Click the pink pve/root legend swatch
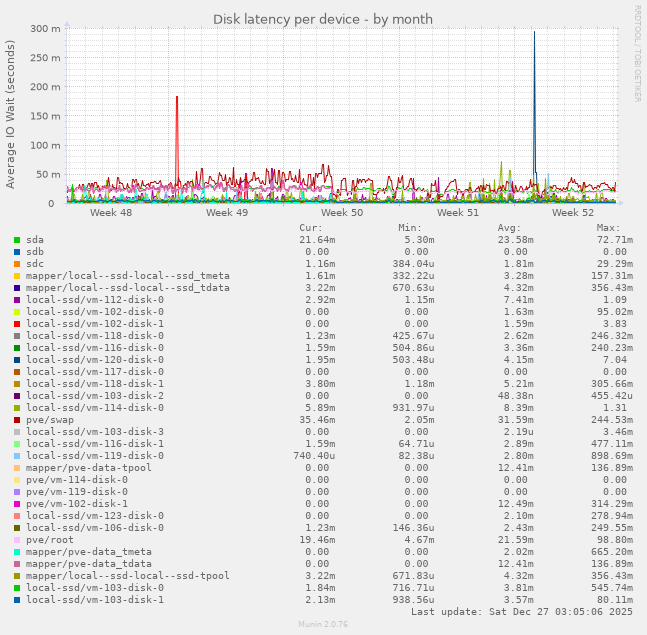 pos(17,540)
